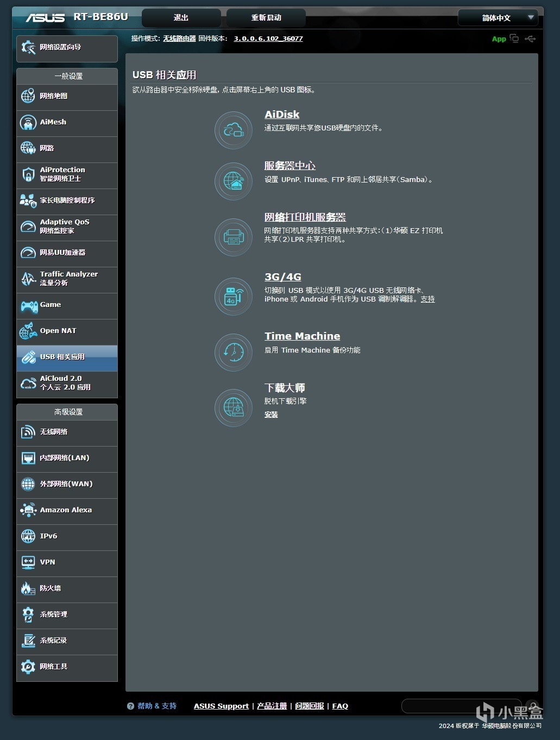Viewport: 560px width, 740px height.
Task: Click the 支持 link in 3G/4G description
Action: coord(428,299)
